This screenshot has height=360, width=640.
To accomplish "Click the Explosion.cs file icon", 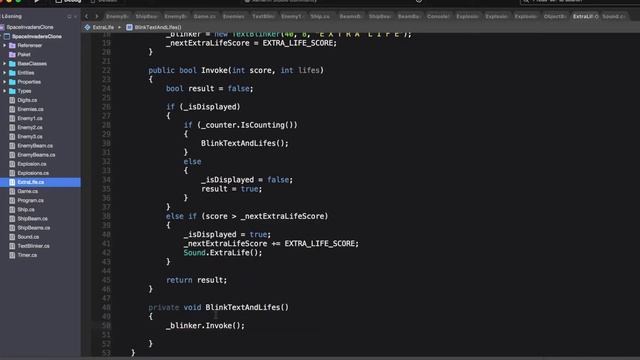I will pyautogui.click(x=12, y=164).
